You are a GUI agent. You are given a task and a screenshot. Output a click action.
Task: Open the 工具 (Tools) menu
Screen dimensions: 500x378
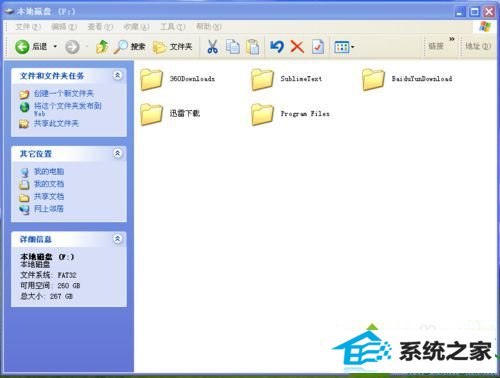click(x=172, y=27)
